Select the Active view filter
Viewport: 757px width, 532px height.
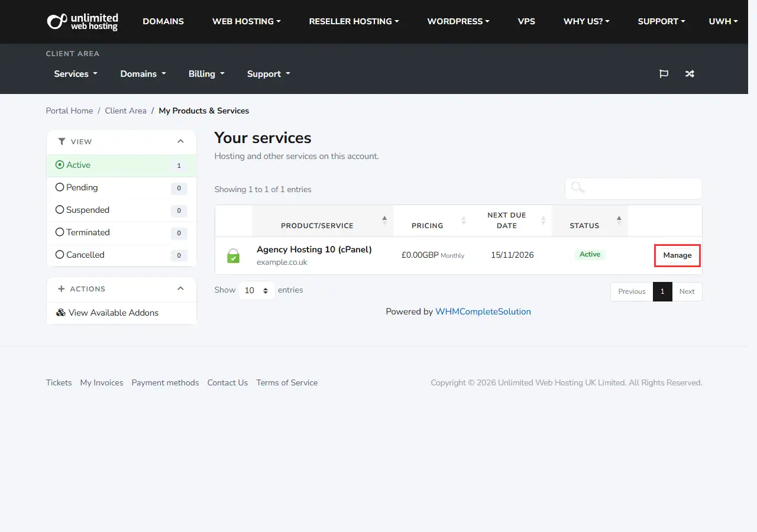click(121, 166)
